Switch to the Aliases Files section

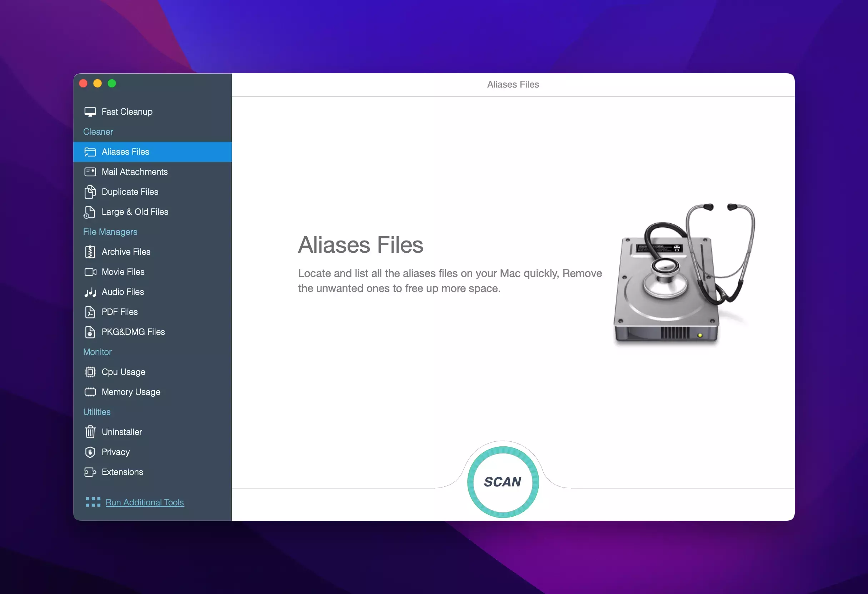click(125, 152)
